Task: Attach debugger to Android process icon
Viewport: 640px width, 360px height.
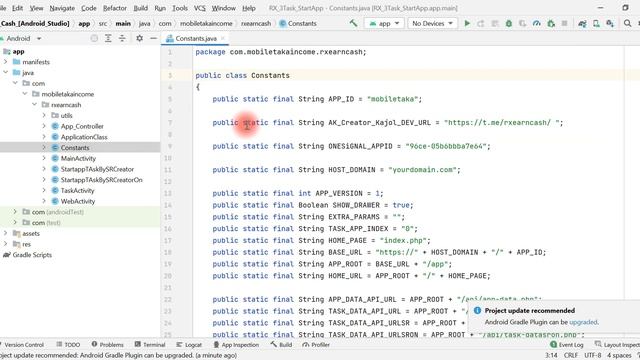Action: pyautogui.click(x=551, y=23)
